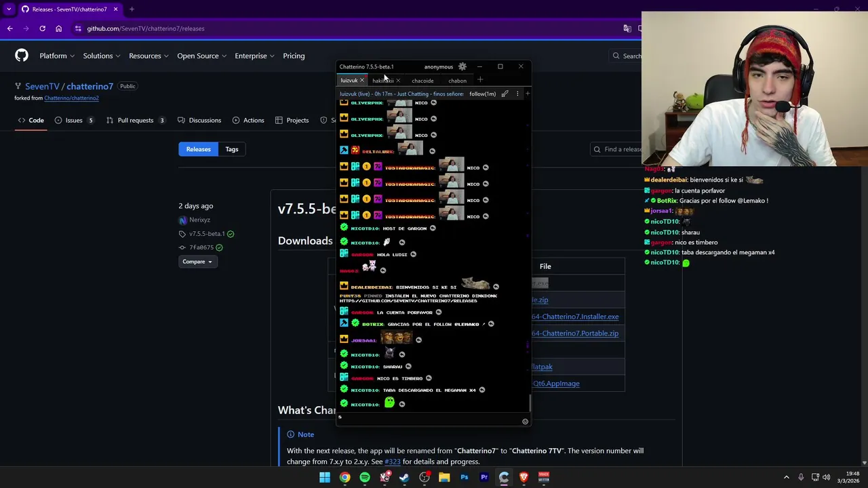Open the chatterino7 repository link
This screenshot has width=868, height=488.
(90, 86)
